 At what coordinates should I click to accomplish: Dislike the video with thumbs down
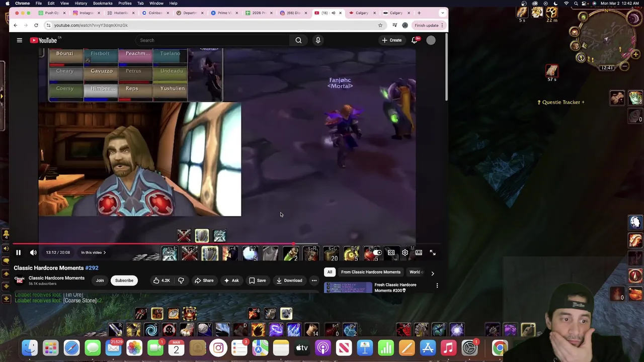tap(181, 281)
